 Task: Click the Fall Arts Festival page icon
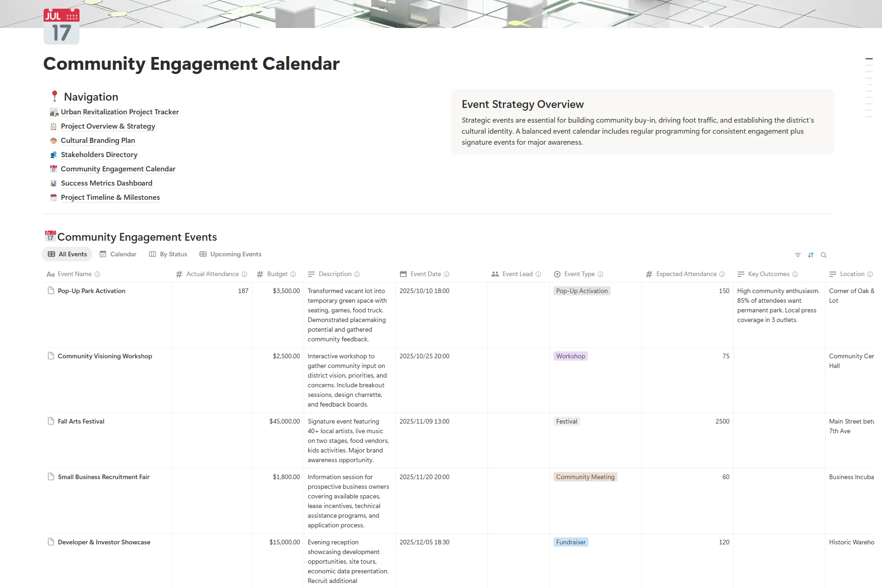pyautogui.click(x=51, y=421)
